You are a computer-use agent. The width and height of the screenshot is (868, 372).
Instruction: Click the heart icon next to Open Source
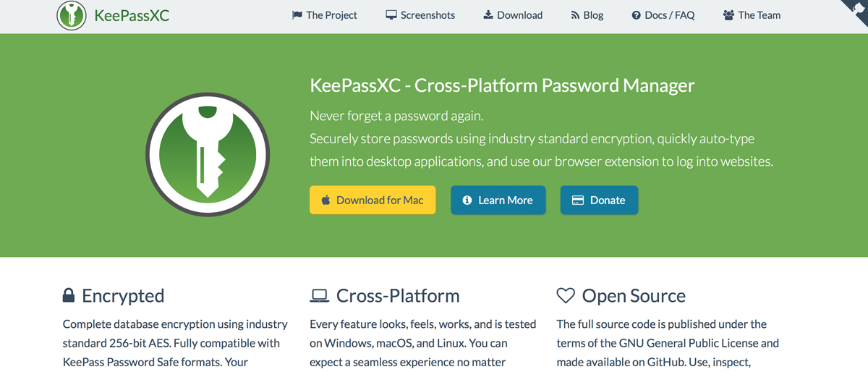click(566, 295)
